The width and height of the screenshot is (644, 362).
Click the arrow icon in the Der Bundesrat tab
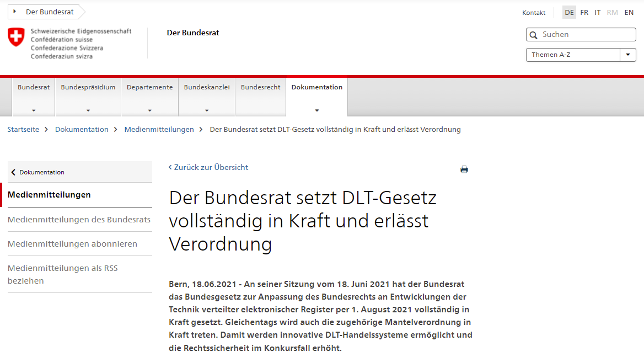[14, 12]
